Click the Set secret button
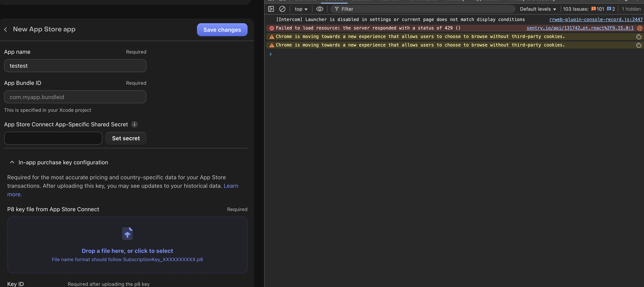644x287 pixels. (x=126, y=138)
